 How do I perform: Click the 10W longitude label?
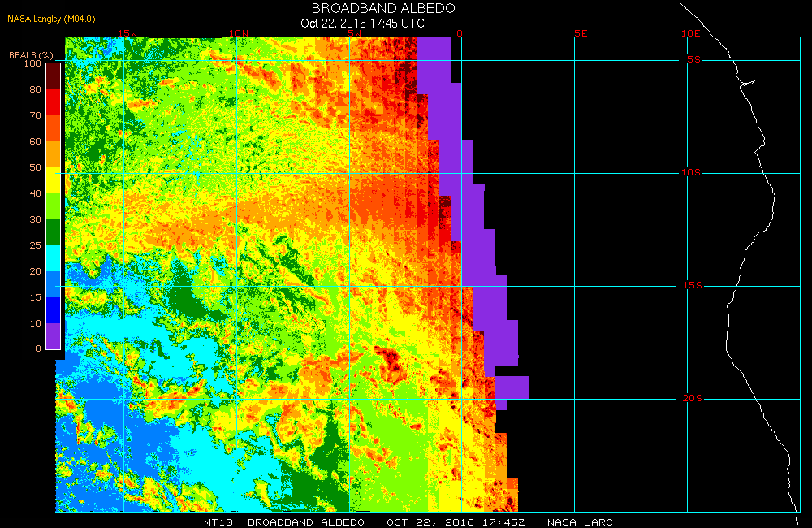point(239,33)
